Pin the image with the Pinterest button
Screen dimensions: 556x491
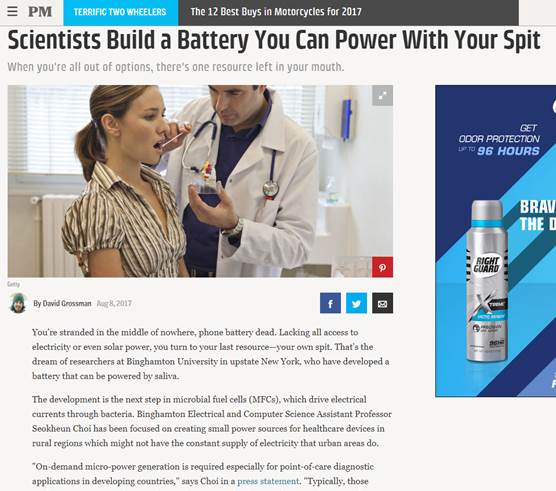pyautogui.click(x=382, y=267)
